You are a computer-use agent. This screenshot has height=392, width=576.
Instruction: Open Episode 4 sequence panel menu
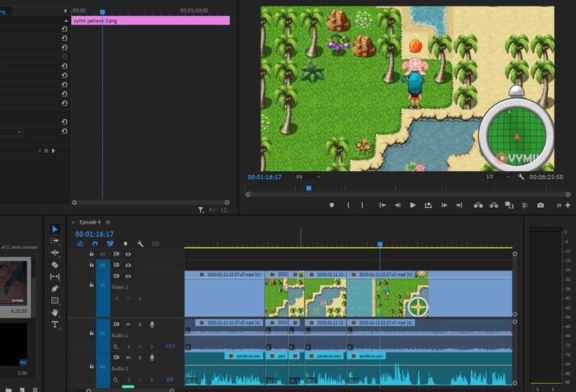click(108, 222)
